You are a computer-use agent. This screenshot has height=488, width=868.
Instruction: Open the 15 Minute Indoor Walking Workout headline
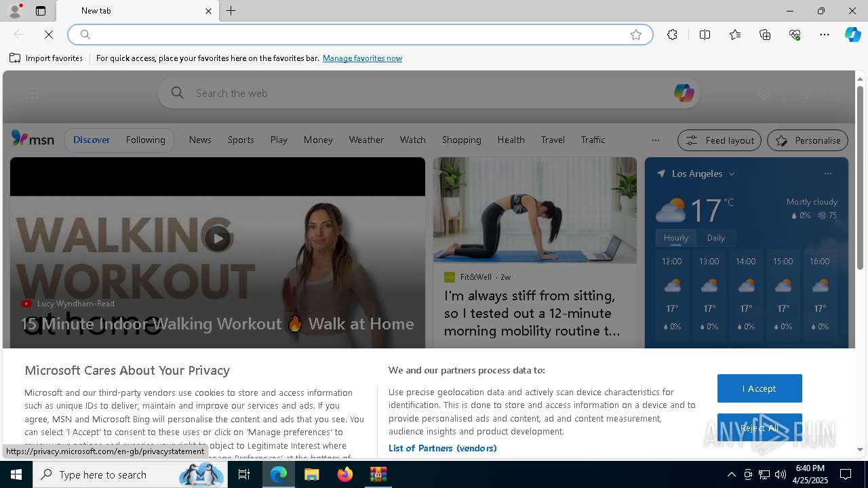tap(218, 324)
